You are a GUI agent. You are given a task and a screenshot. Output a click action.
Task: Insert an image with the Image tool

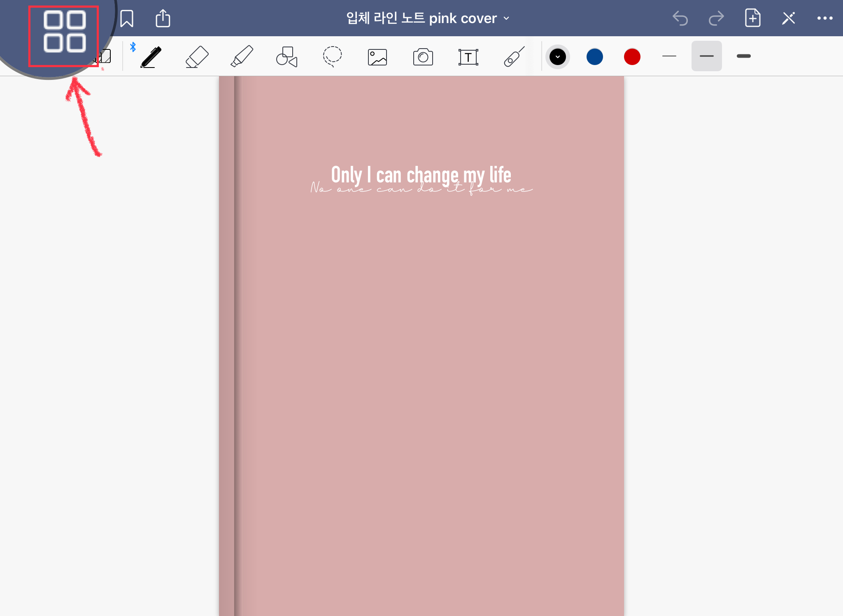377,57
